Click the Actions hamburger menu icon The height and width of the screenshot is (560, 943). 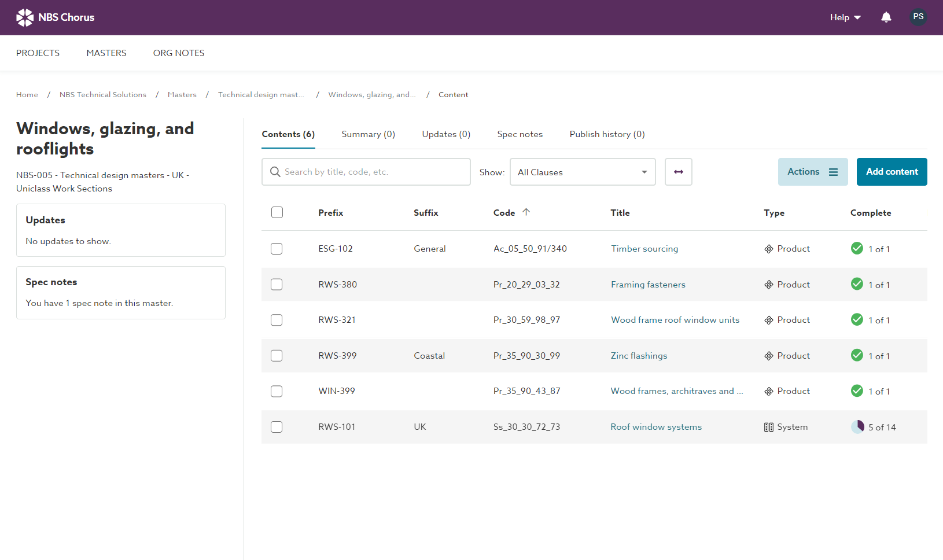833,172
